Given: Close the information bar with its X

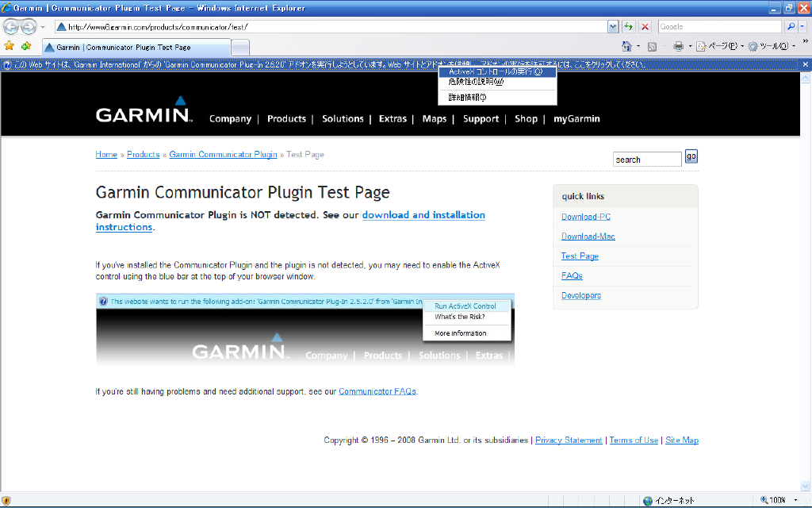Looking at the screenshot, I should (806, 65).
